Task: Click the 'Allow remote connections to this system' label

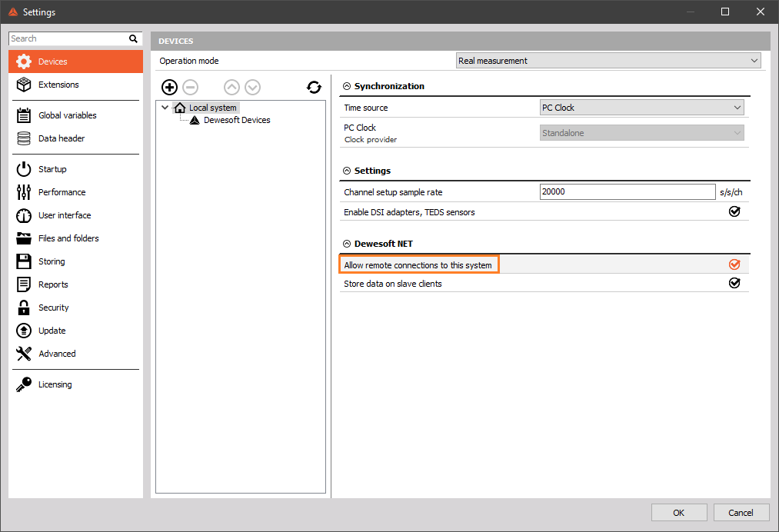Action: click(x=418, y=265)
